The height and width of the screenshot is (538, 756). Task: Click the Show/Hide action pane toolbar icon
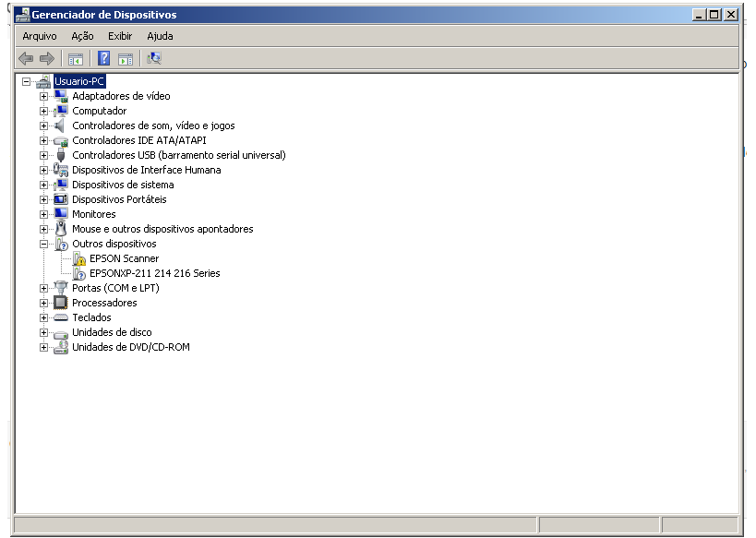[x=126, y=59]
